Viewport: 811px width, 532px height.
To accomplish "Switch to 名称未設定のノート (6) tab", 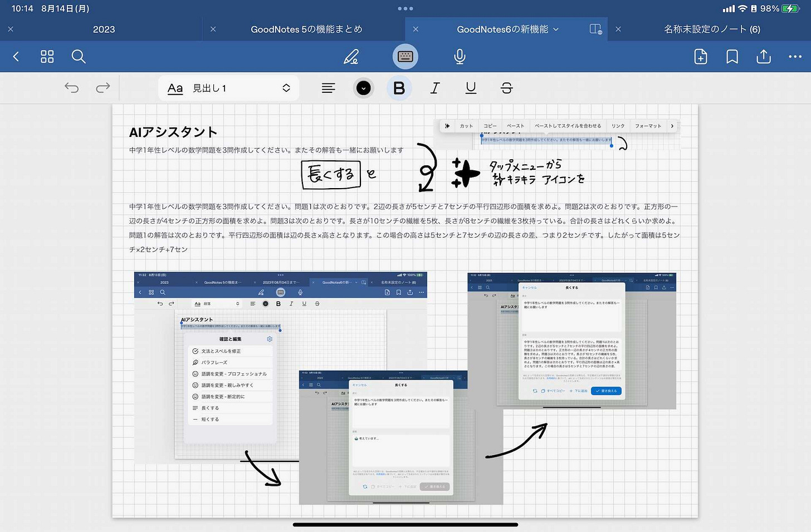I will [x=712, y=29].
